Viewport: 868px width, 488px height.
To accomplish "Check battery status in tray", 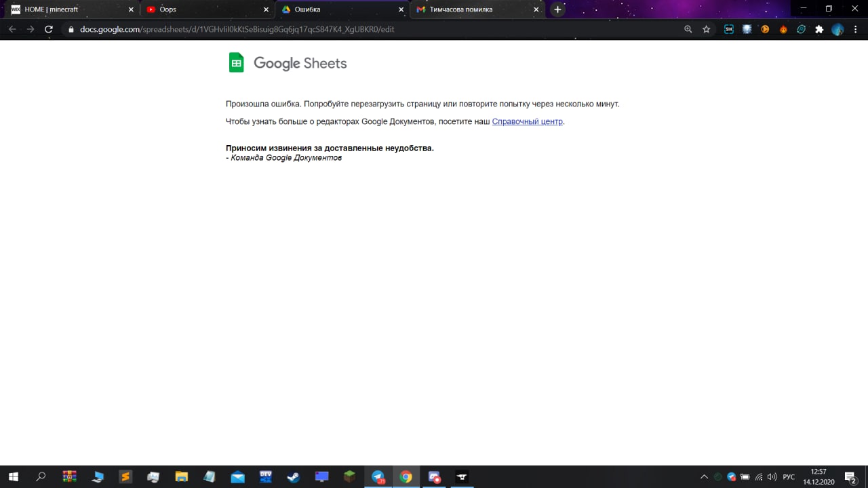I will (745, 476).
